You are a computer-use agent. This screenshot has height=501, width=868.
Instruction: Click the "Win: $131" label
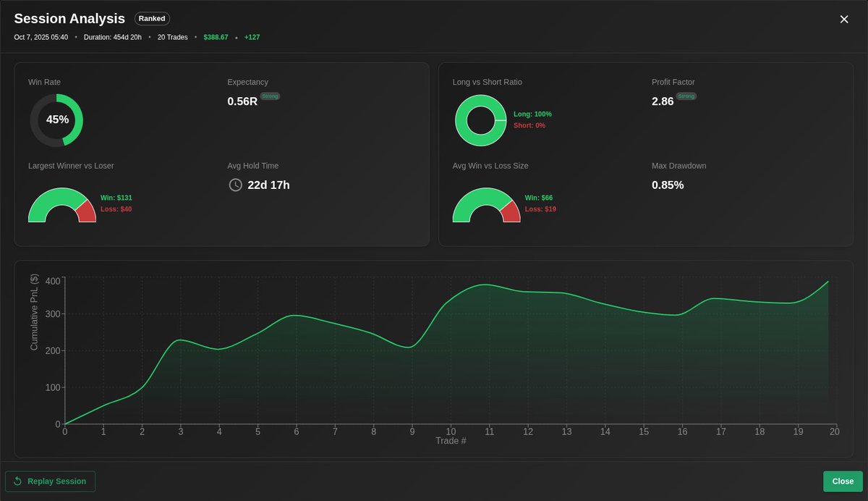pos(116,198)
